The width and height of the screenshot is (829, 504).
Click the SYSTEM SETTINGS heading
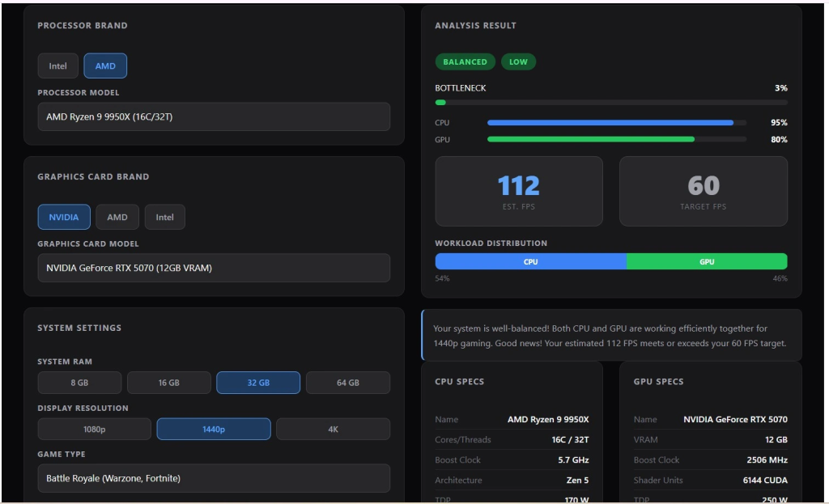pos(79,328)
